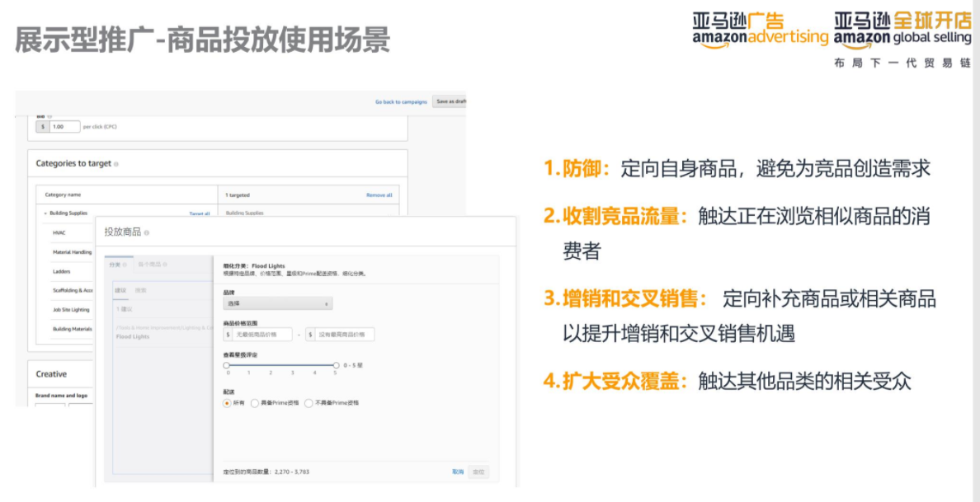Select the 具备Prime资格 option
Screen dimensions: 980x502
[256, 402]
